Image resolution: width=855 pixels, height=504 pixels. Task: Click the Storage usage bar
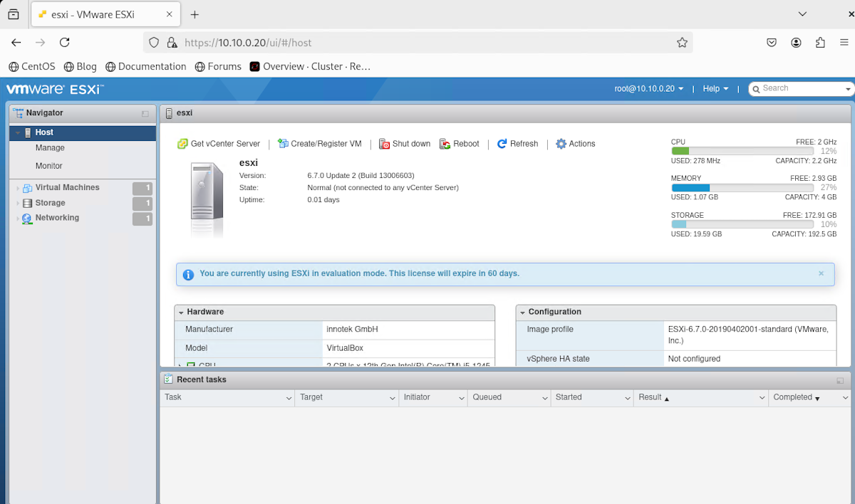point(742,224)
